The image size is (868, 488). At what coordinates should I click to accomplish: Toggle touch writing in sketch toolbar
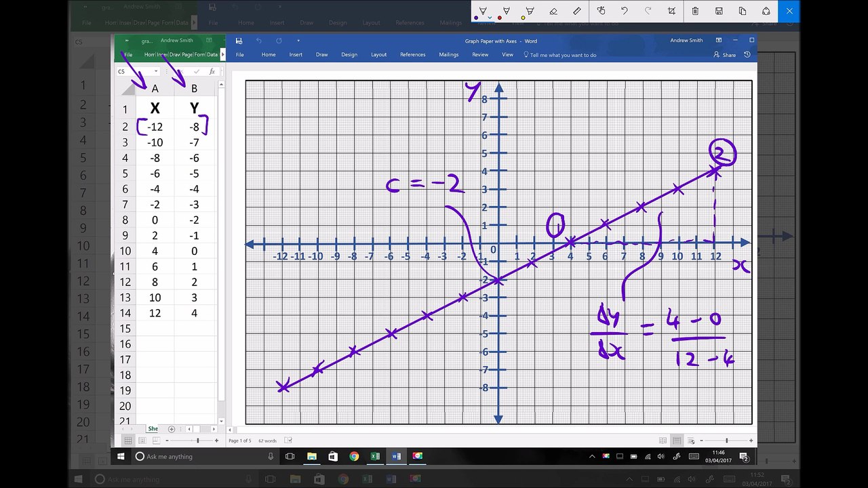point(601,11)
